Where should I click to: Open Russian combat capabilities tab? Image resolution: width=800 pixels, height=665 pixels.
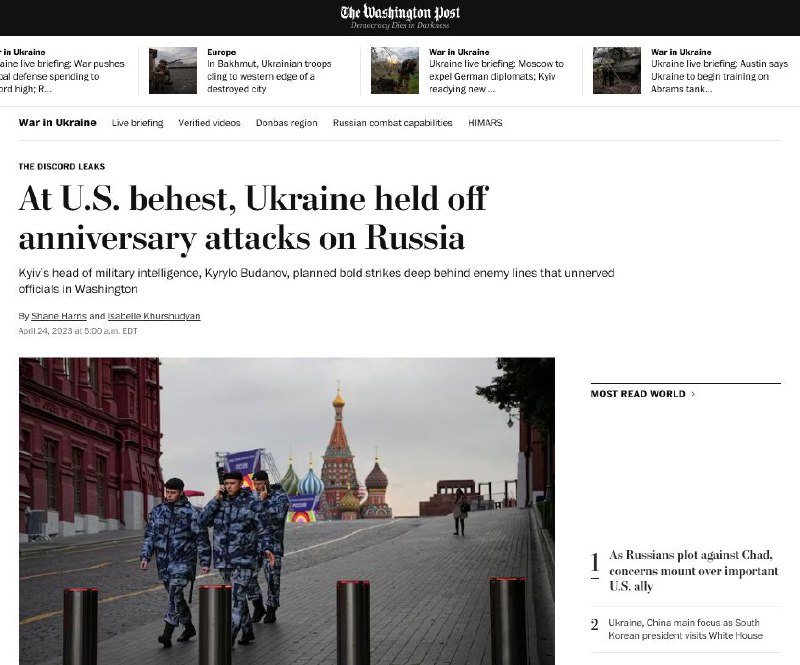pyautogui.click(x=392, y=123)
